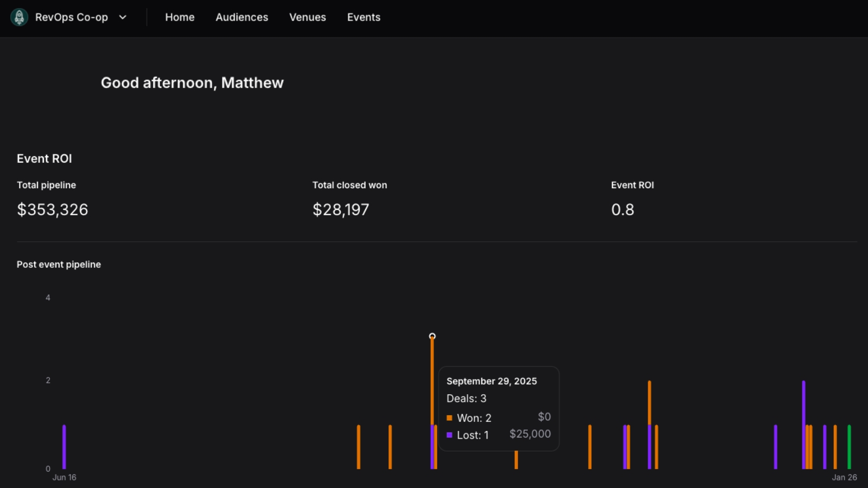Screen dimensions: 868x488
Task: Click the Jun 16 axis label
Action: (64, 477)
